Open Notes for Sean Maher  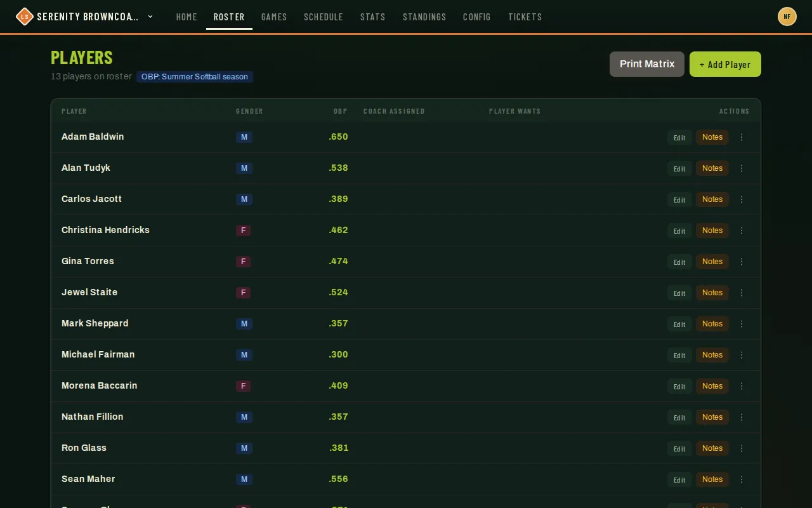tap(712, 479)
